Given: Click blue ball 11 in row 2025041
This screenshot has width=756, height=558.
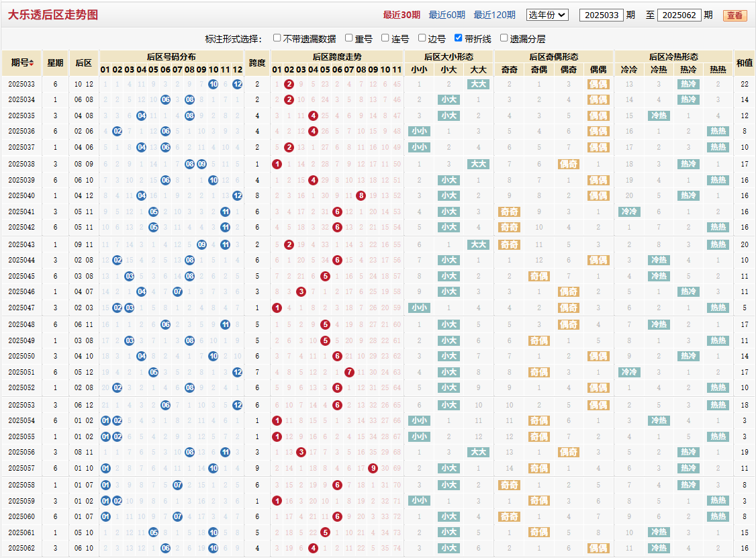Looking at the screenshot, I should [x=225, y=212].
